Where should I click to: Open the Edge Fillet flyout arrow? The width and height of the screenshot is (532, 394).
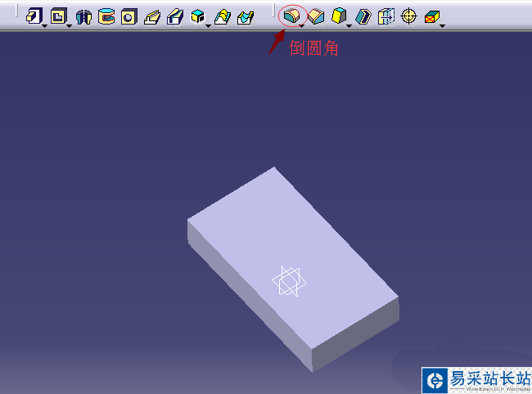tap(302, 26)
